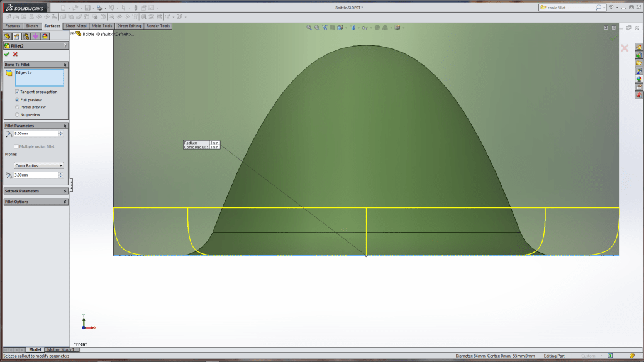
Task: Click the Undo icon
Action: [111, 8]
